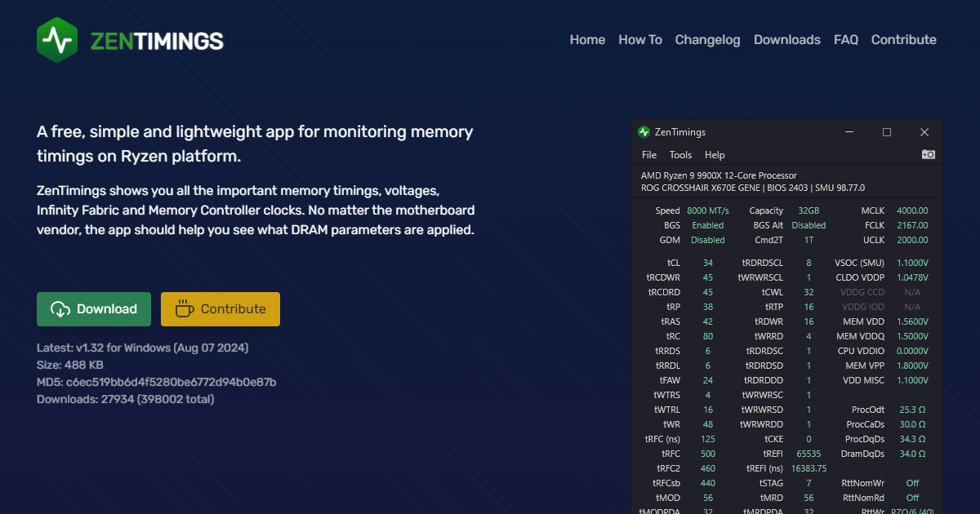Screen dimensions: 980x514
Task: Navigate to Downloads in top nav
Action: click(786, 40)
